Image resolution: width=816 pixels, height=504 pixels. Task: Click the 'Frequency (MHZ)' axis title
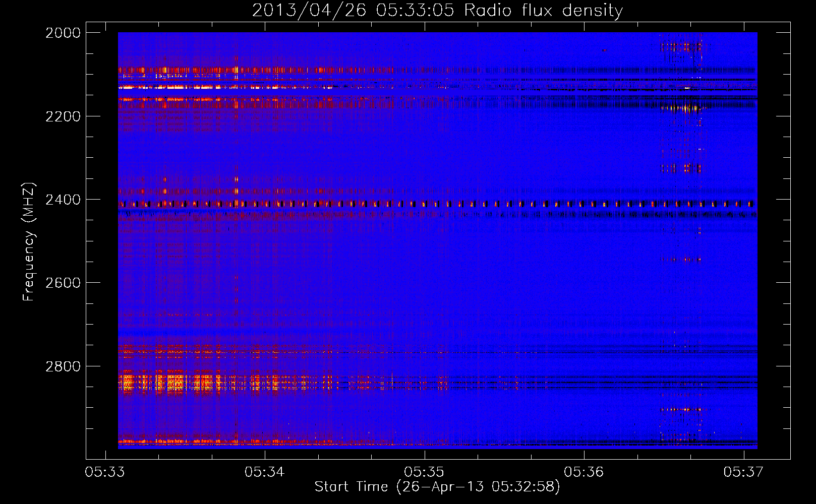point(29,241)
